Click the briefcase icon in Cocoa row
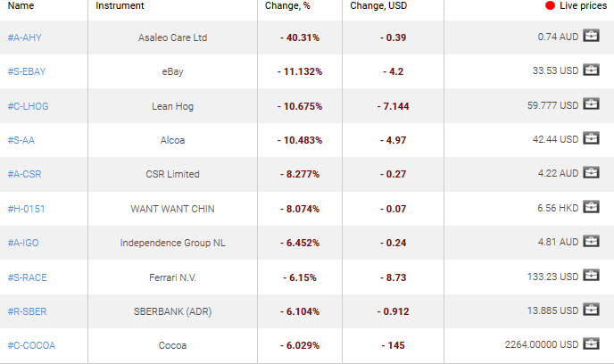 591,344
